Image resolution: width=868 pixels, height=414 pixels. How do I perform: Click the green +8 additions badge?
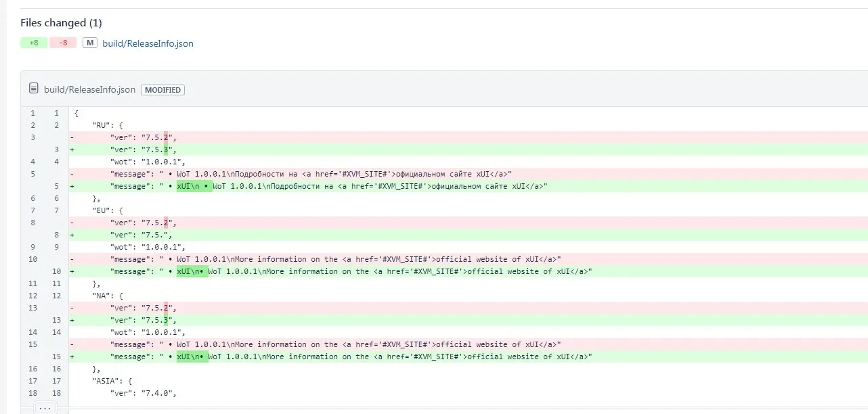tap(34, 43)
